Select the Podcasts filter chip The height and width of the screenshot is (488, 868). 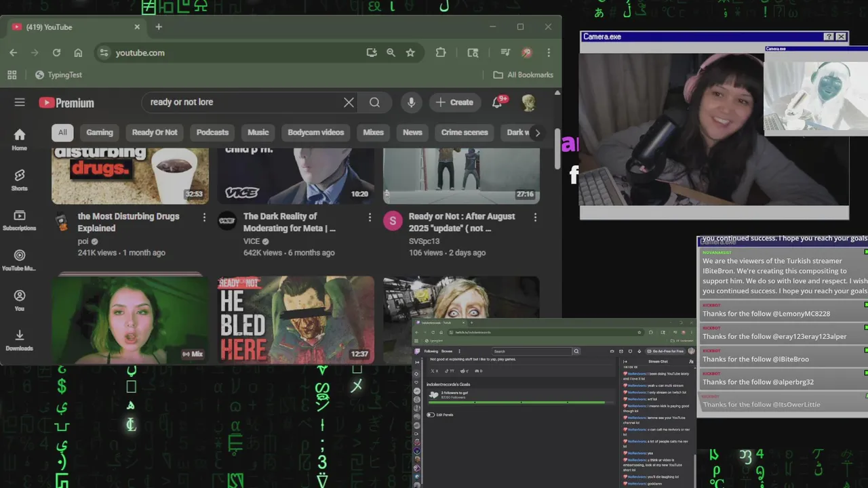tap(212, 133)
